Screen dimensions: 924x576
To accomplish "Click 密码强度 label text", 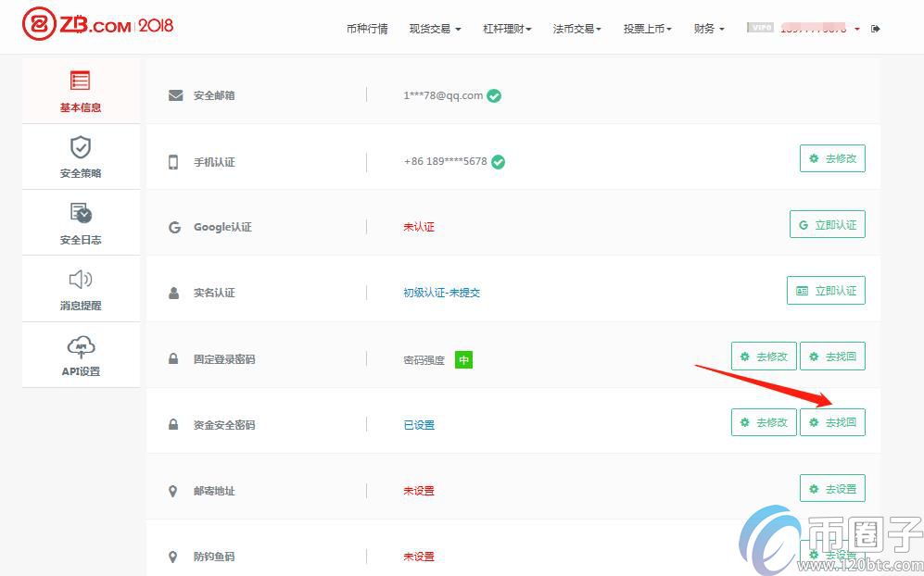I will 424,360.
